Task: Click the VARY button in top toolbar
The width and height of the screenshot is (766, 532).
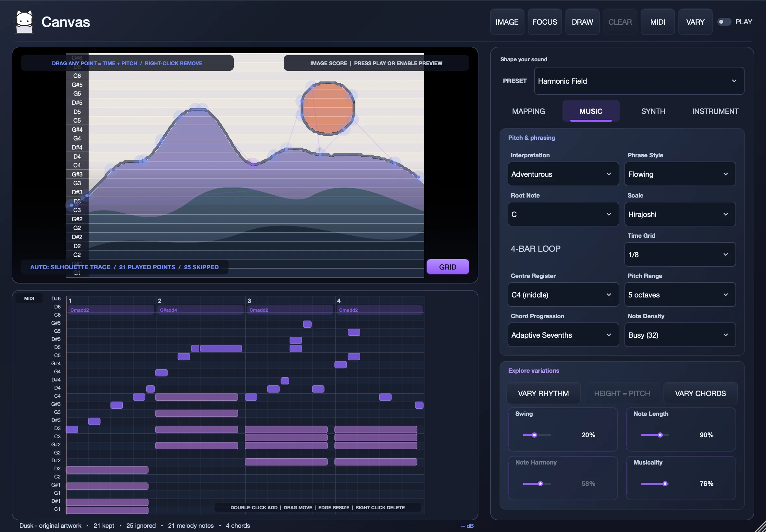Action: click(x=695, y=22)
